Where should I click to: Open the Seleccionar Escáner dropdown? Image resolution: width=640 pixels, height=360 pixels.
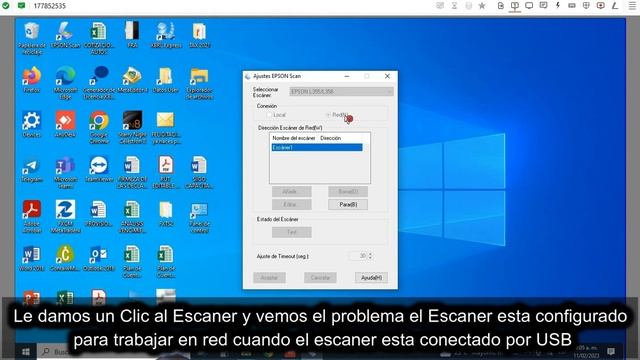pyautogui.click(x=341, y=91)
